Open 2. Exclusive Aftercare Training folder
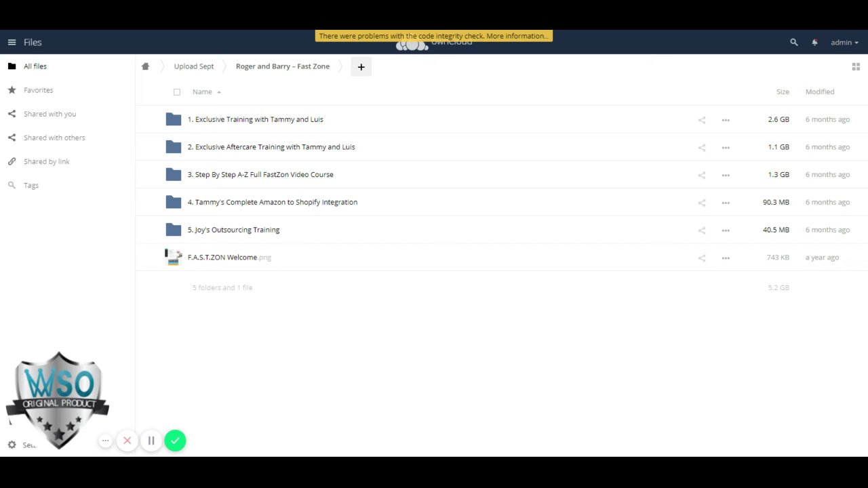This screenshot has width=868, height=488. click(x=271, y=147)
